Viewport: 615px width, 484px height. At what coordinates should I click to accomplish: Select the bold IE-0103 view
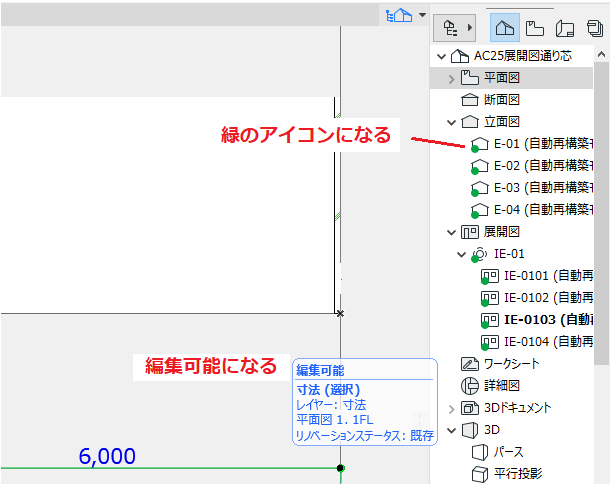click(x=537, y=320)
